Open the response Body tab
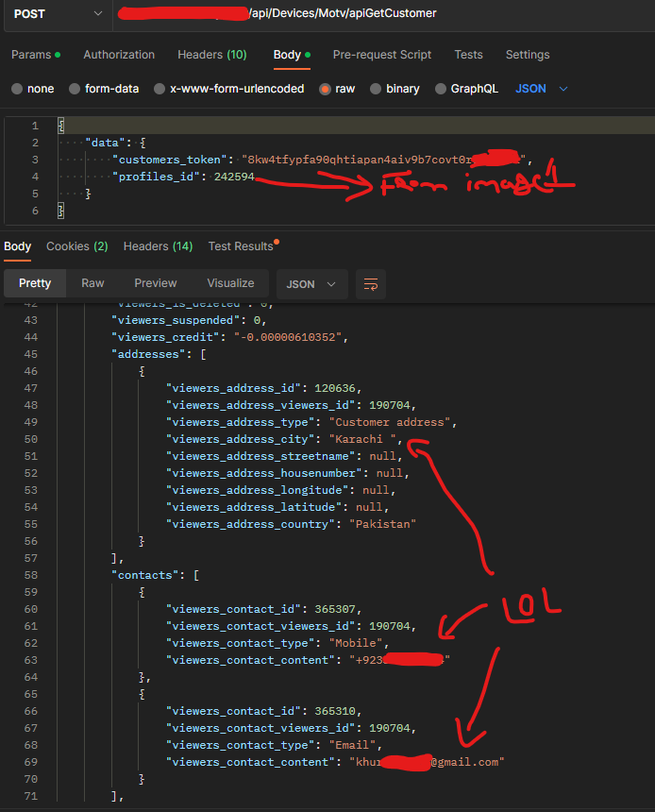 18,246
